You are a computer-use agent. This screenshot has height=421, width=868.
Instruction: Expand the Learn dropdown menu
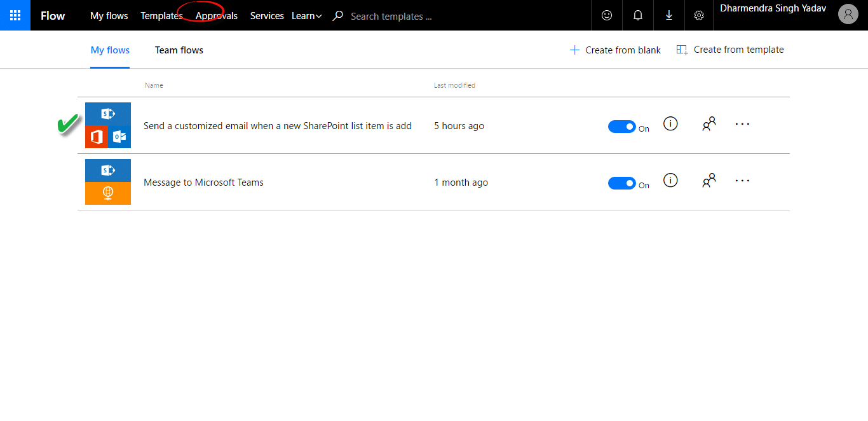tap(307, 16)
